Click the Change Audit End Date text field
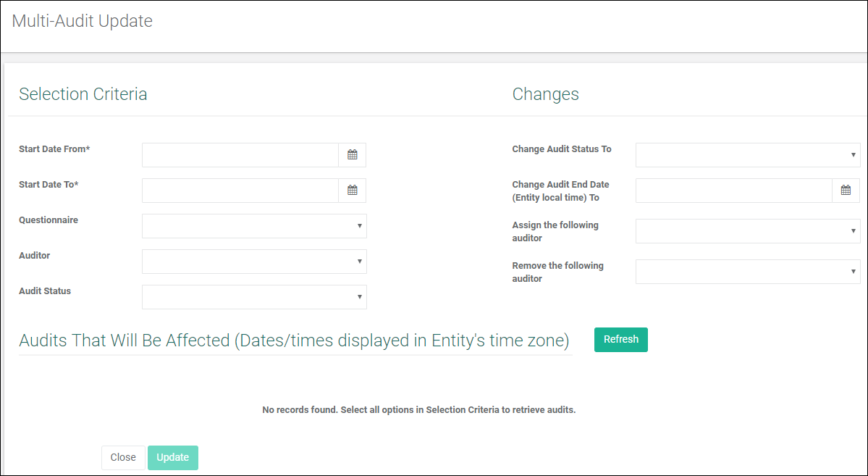Screen dimensions: 868x476 (731, 190)
